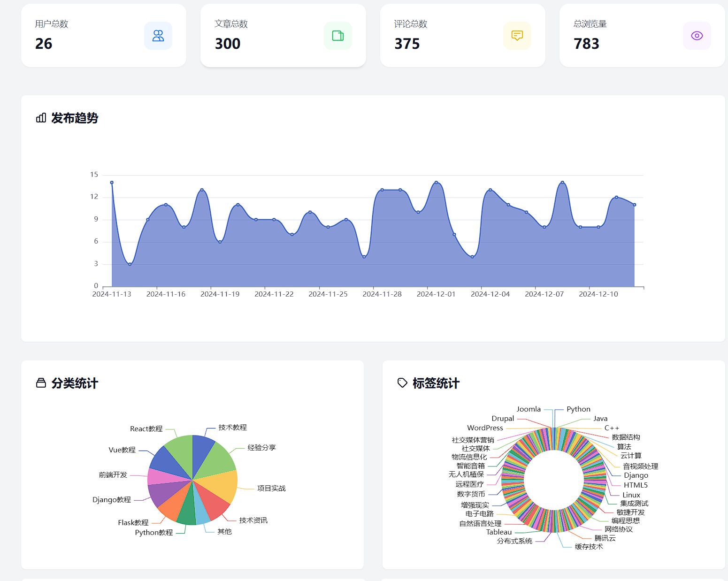The width and height of the screenshot is (728, 581).
Task: Select the Vue教程 pie label
Action: click(122, 450)
